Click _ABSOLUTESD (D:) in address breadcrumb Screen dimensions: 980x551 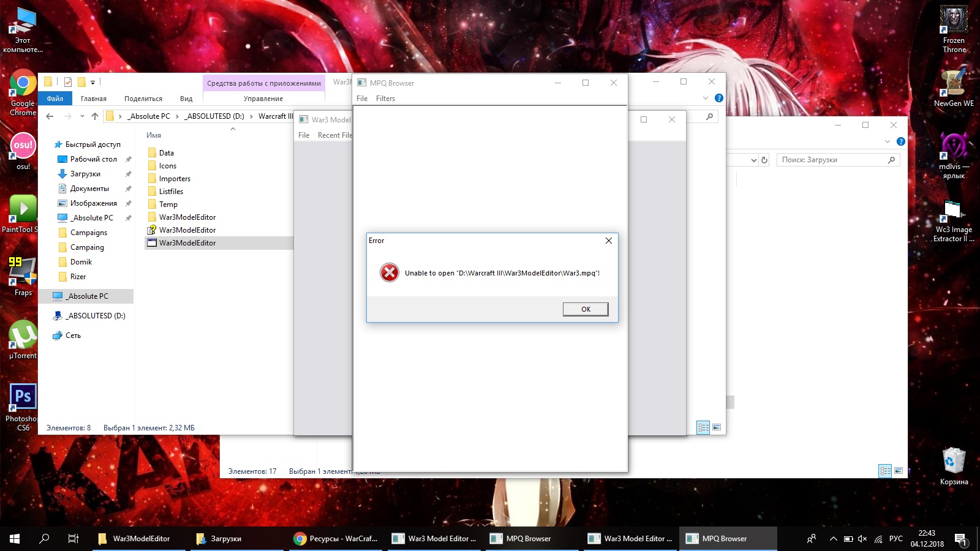coord(216,116)
